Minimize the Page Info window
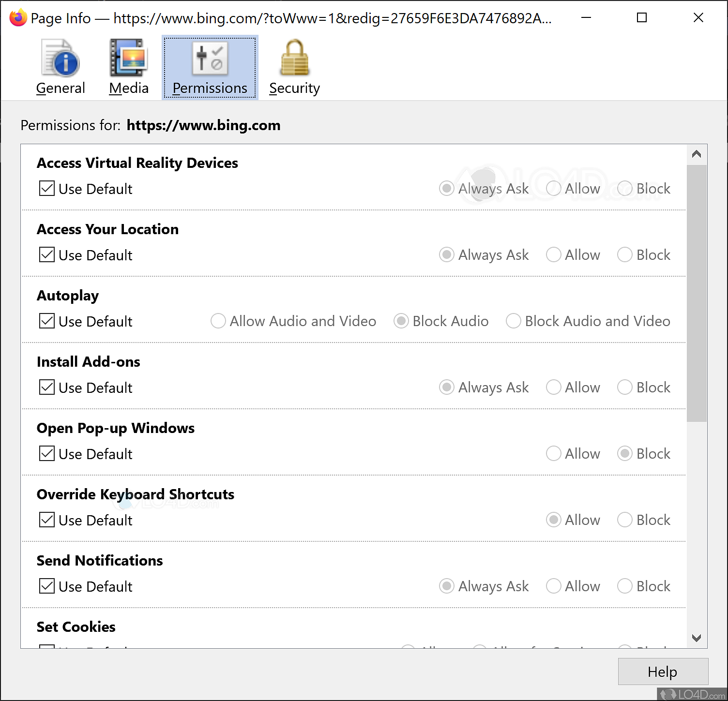 click(586, 18)
